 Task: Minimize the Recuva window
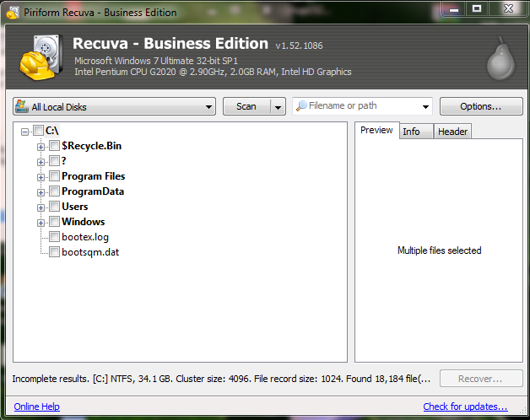coord(453,8)
